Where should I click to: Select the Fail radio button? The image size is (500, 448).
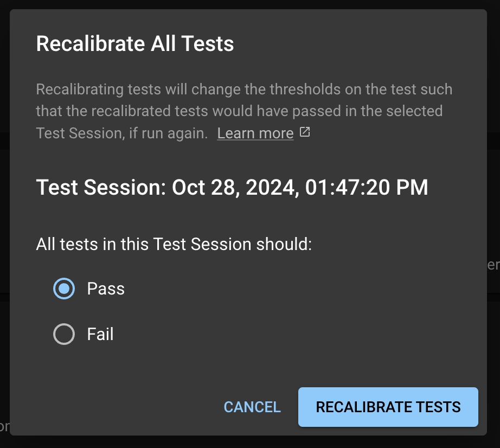64,334
